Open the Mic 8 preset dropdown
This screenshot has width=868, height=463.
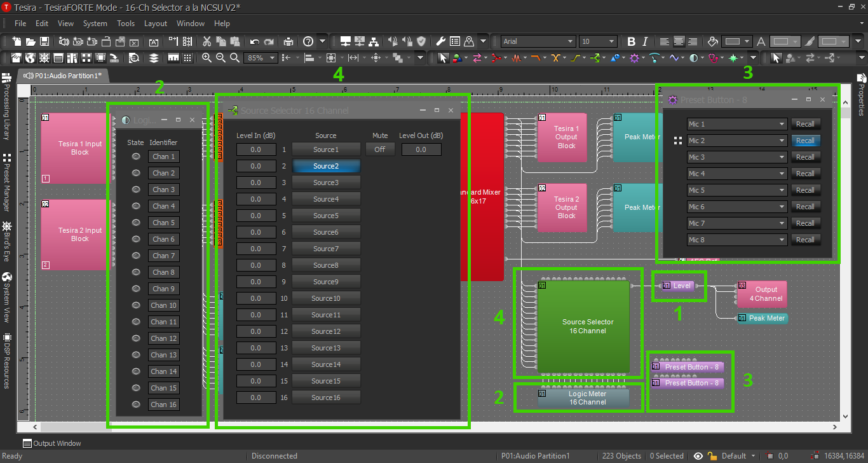tap(737, 240)
